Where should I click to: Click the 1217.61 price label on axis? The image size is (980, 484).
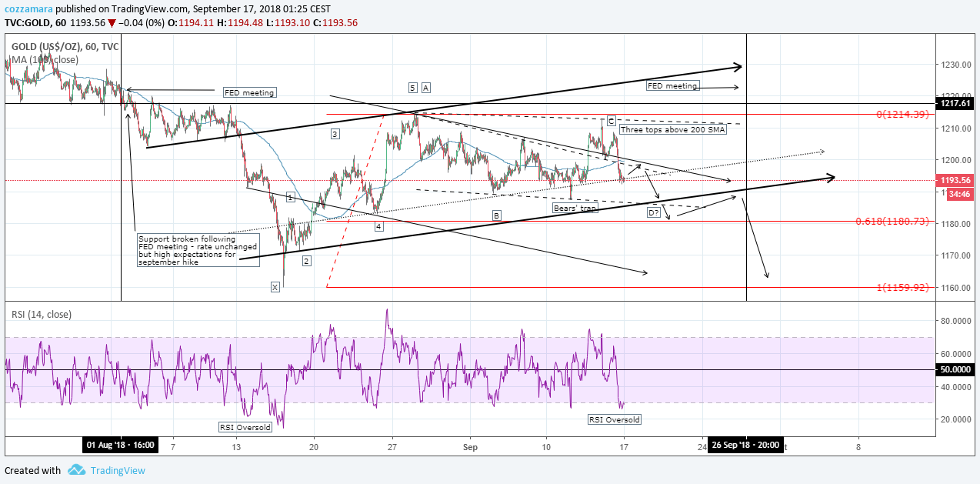click(956, 103)
